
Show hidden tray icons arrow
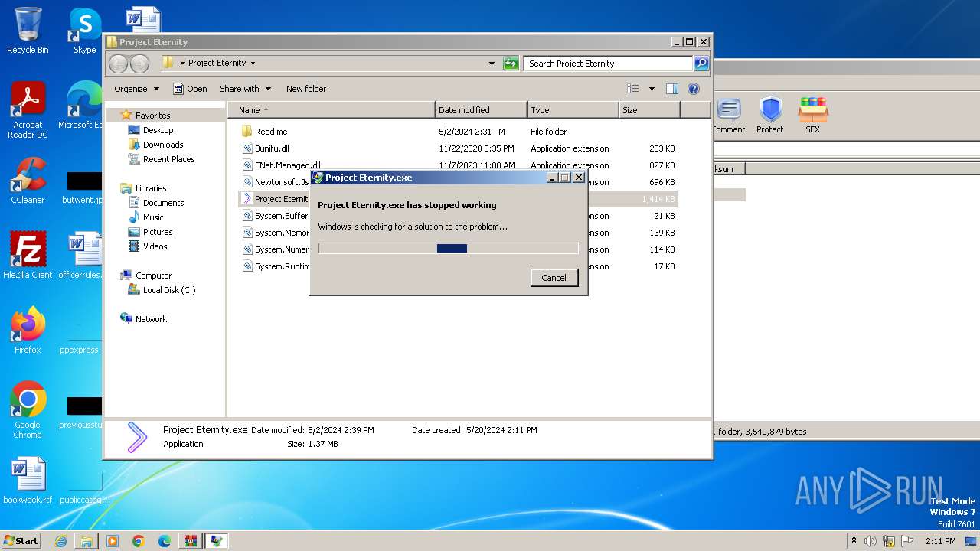point(854,541)
